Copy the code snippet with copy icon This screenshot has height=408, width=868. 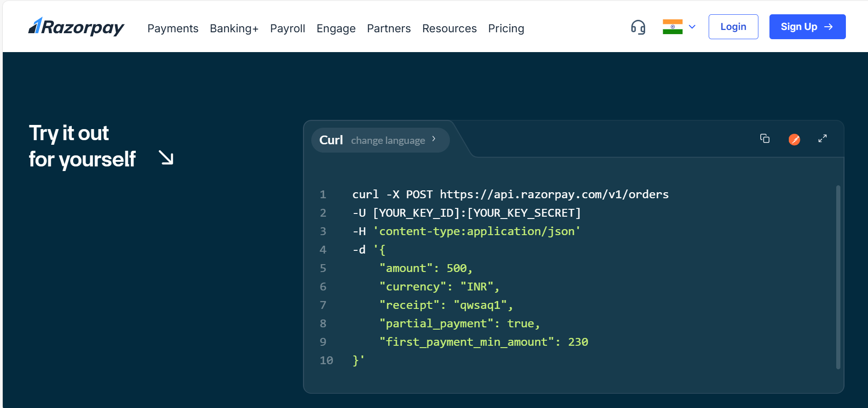pos(764,139)
